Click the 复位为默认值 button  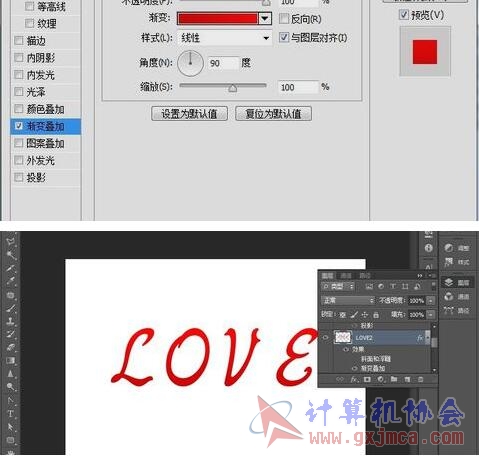[x=273, y=114]
